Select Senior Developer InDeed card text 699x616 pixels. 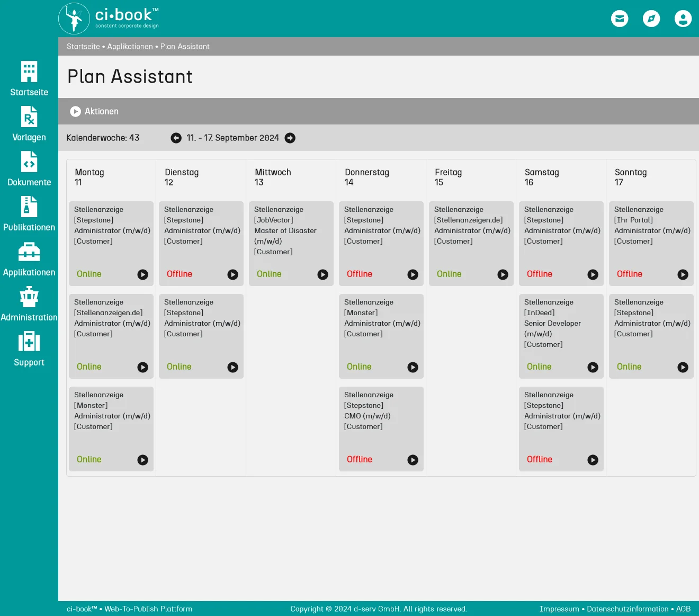(x=552, y=323)
